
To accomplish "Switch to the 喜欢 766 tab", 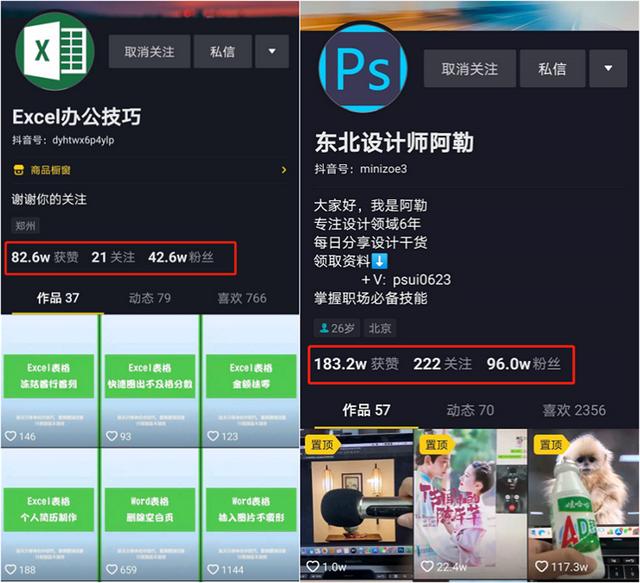I will coord(242,298).
